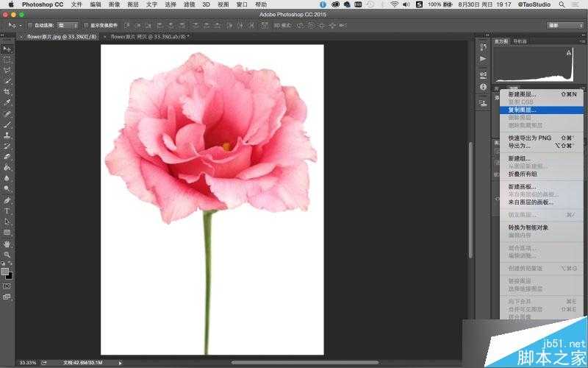Toggle the 显示变换控件 checkbox
Image resolution: width=588 pixels, height=368 pixels.
[x=85, y=25]
